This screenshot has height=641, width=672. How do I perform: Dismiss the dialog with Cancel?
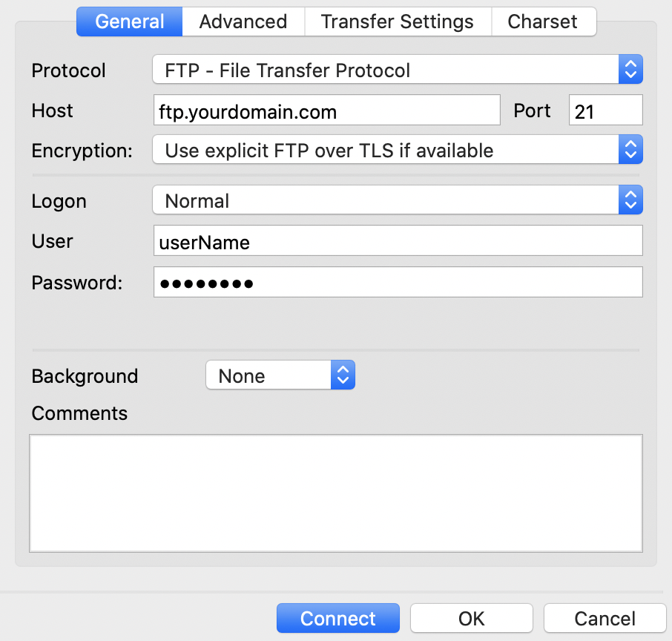tap(605, 618)
